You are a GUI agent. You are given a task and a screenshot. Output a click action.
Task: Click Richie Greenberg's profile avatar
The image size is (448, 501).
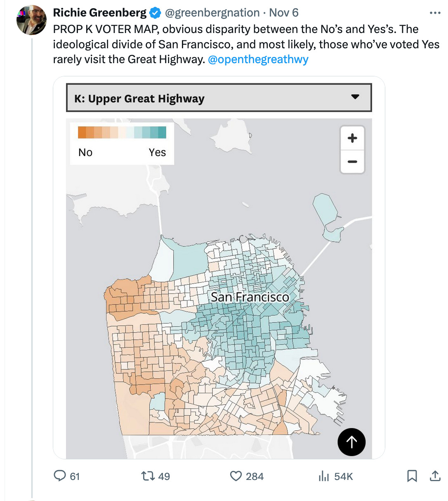(31, 20)
